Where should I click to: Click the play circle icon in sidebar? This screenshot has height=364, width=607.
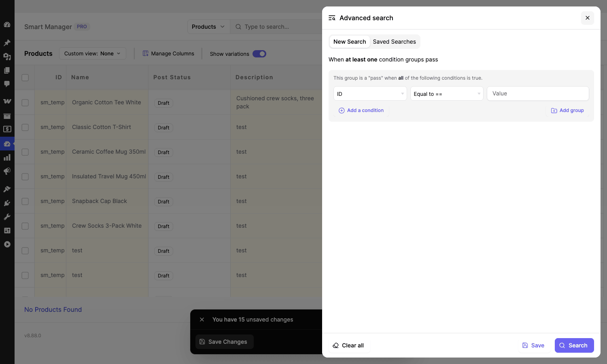7,244
